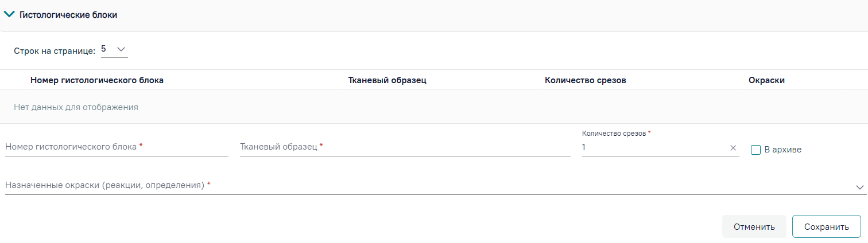Click the Количество срезов column header
This screenshot has width=868, height=243.
(x=585, y=80)
